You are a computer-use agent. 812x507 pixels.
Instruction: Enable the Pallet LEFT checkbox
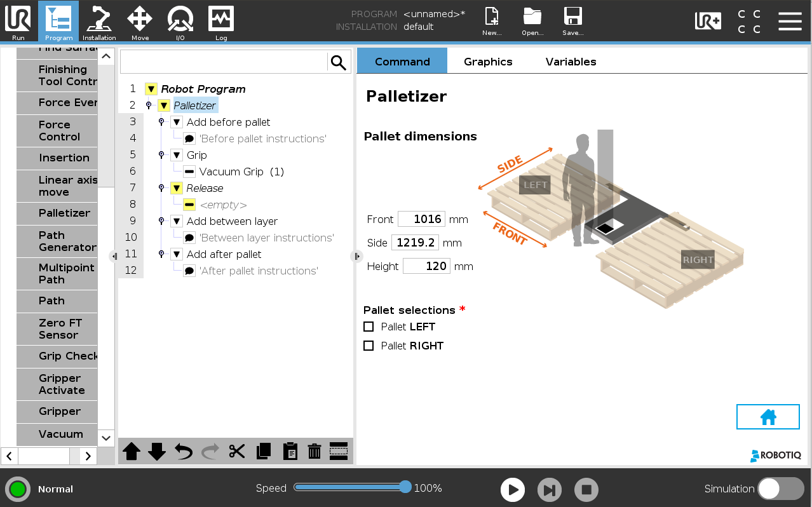(369, 327)
